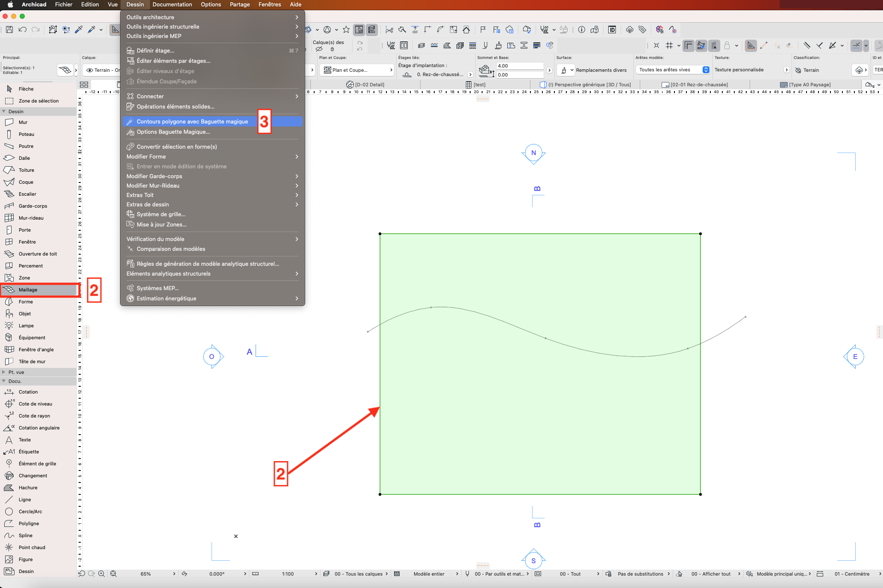The width and height of the screenshot is (883, 588).
Task: Toggle the Terrain layer eye visibility
Action: [89, 70]
